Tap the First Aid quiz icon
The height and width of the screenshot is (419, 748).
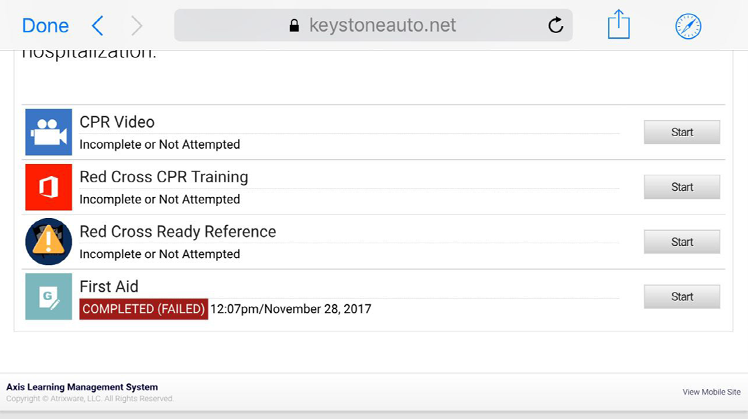[x=49, y=296]
